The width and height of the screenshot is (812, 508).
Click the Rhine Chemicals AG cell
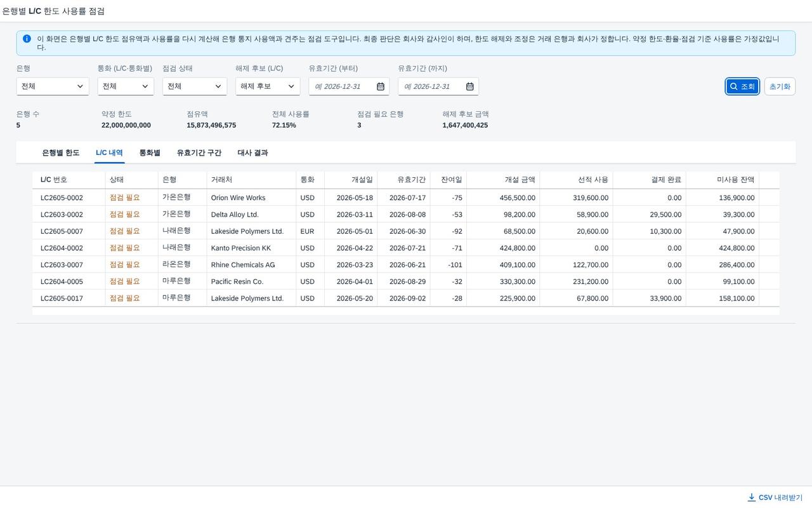point(251,265)
